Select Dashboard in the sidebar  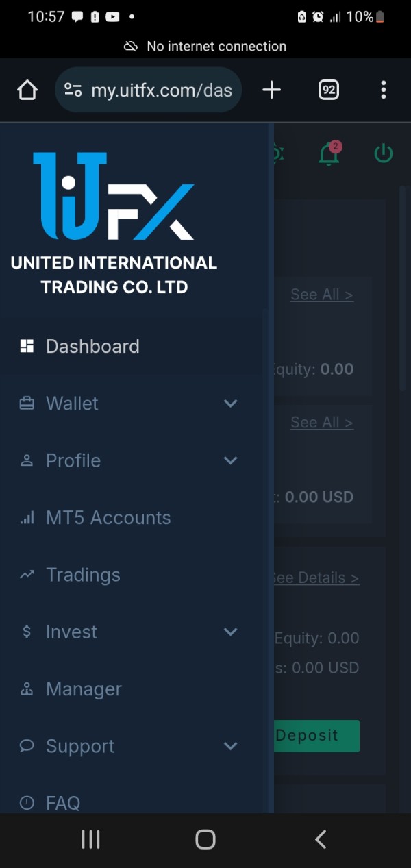92,347
